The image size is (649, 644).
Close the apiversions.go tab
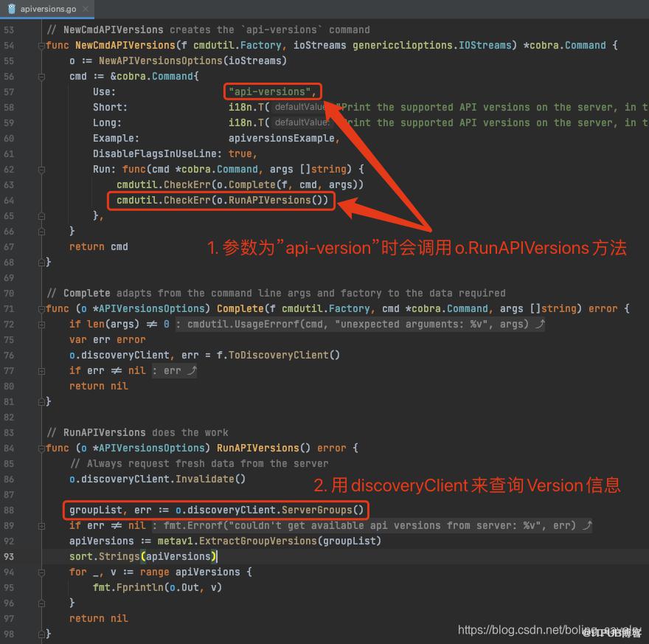[x=86, y=9]
